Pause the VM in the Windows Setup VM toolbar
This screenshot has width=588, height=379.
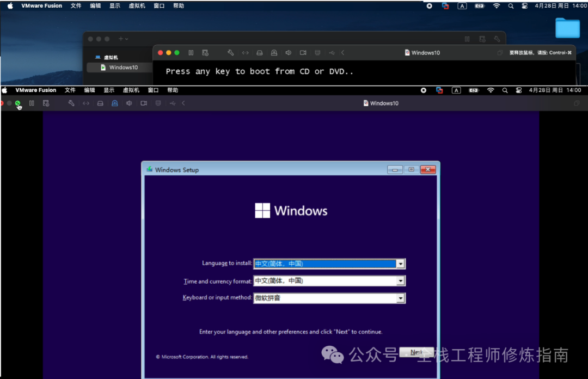coord(32,103)
